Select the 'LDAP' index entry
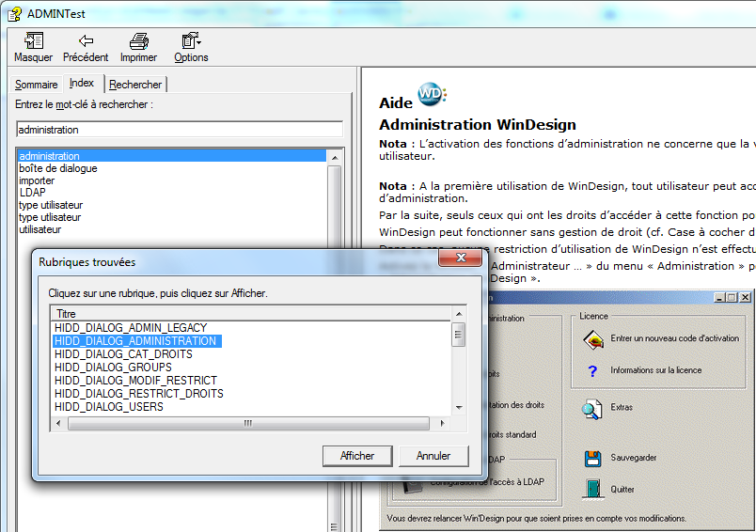Image resolution: width=756 pixels, height=532 pixels. click(172, 193)
